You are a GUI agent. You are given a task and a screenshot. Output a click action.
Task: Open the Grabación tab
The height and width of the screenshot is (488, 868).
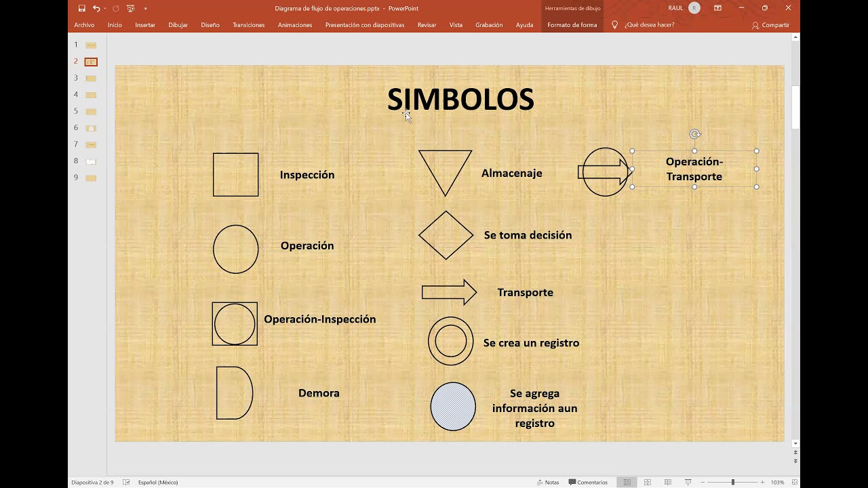point(489,25)
